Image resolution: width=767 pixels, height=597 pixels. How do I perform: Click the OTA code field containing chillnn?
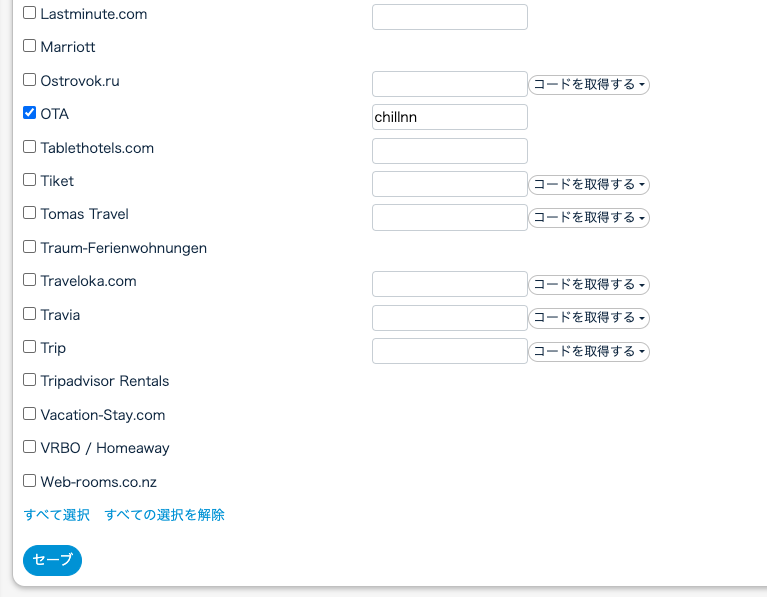pyautogui.click(x=449, y=117)
